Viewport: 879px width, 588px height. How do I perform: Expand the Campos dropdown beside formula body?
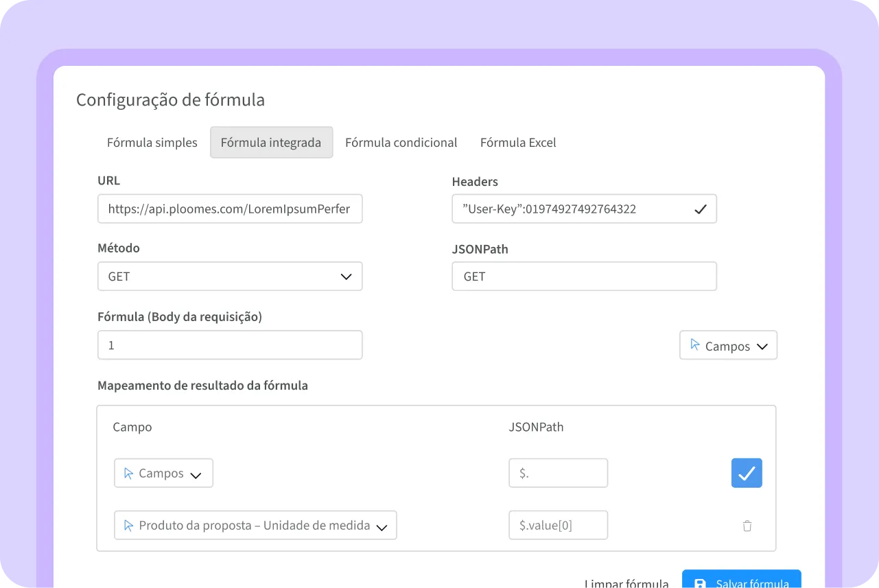[728, 345]
